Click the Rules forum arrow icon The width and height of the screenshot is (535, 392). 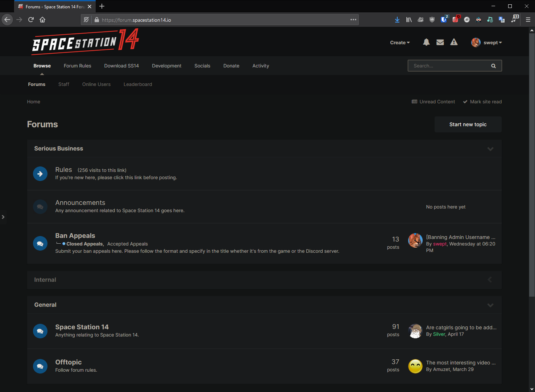pyautogui.click(x=40, y=174)
